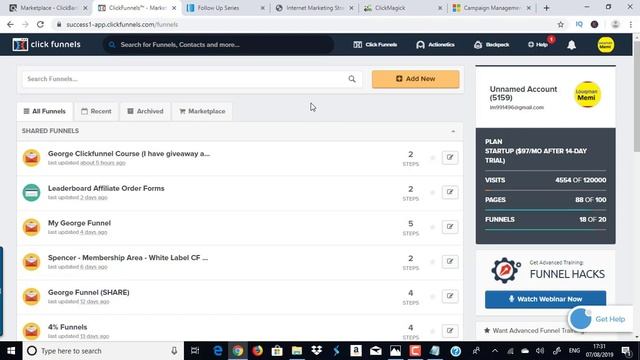The image size is (640, 360).
Task: Open My George Funnel link
Action: click(x=79, y=223)
